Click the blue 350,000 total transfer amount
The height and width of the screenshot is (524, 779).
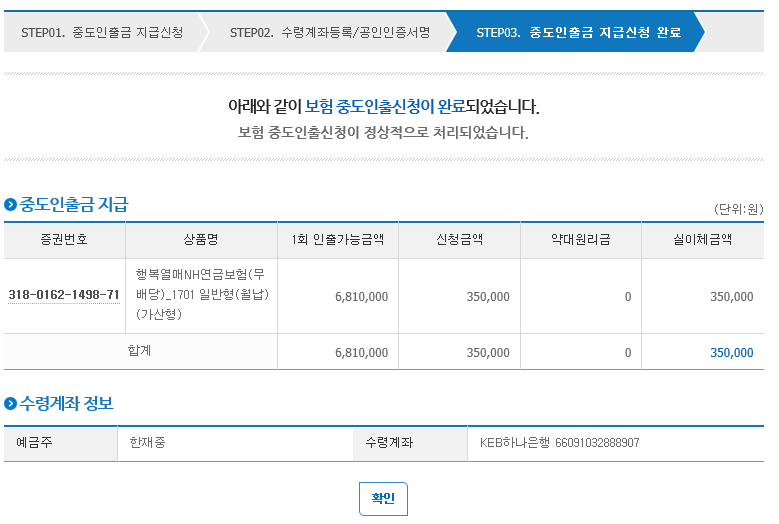[x=732, y=353]
